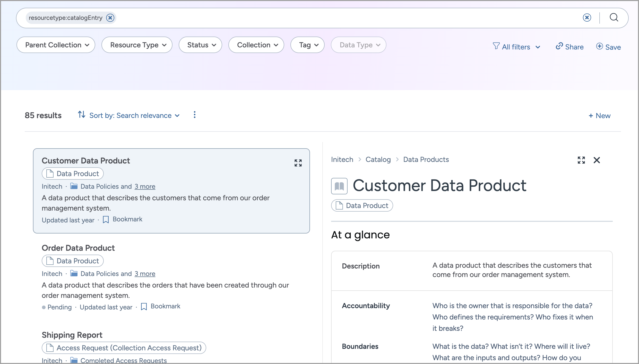Bookmark the Customer Data Product

pos(122,219)
